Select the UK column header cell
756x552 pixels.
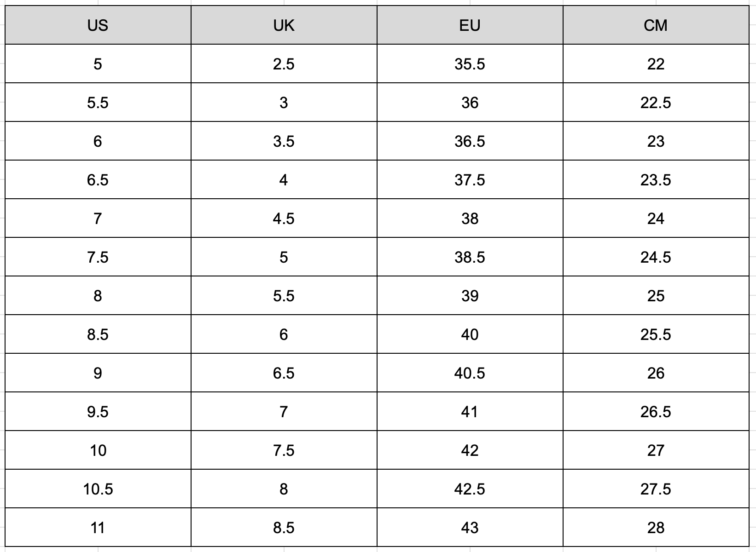tap(284, 25)
